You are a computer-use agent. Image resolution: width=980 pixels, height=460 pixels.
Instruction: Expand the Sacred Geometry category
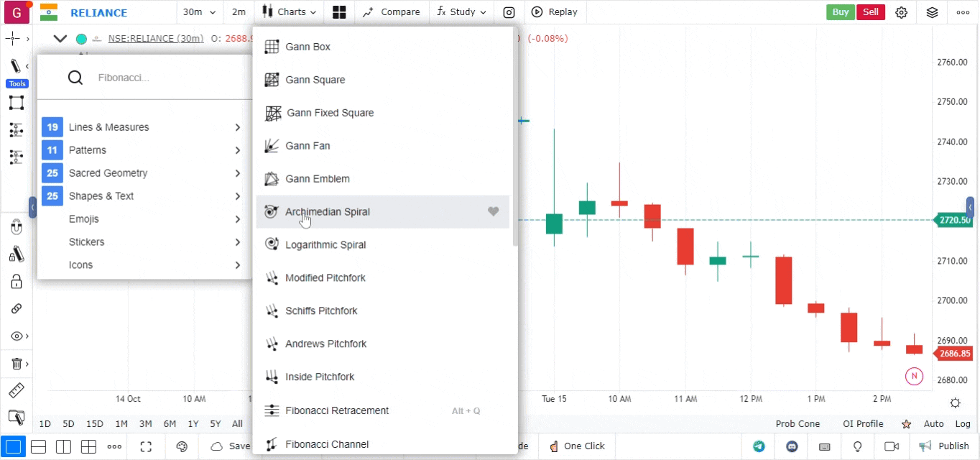click(142, 173)
